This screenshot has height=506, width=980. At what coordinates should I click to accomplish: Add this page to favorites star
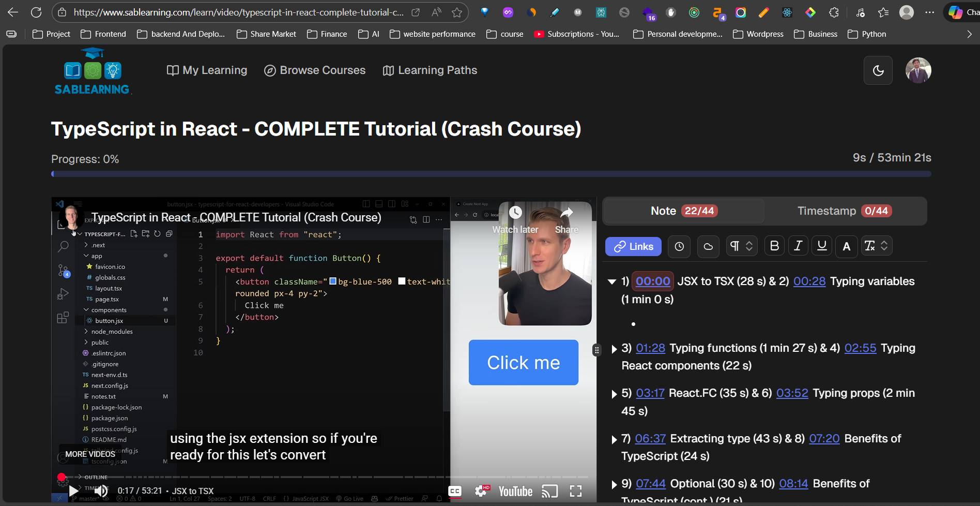coord(457,12)
